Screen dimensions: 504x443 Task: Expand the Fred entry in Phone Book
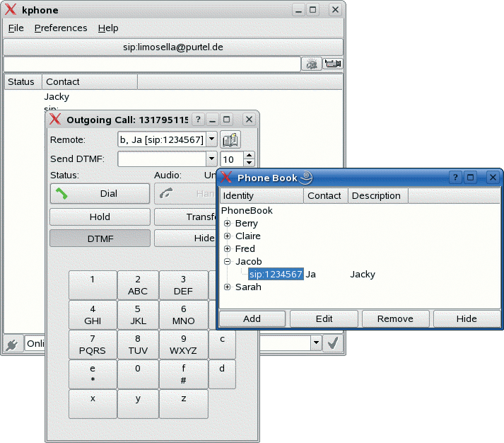(x=227, y=248)
